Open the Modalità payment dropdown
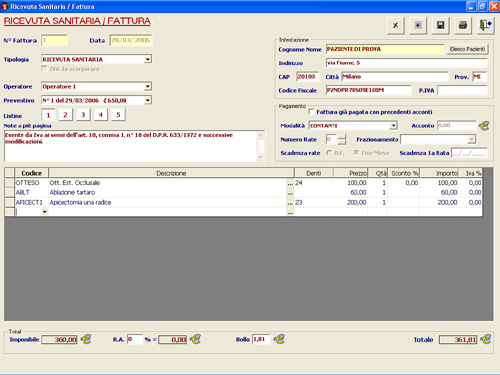Image resolution: width=500 pixels, height=375 pixels. [x=394, y=126]
